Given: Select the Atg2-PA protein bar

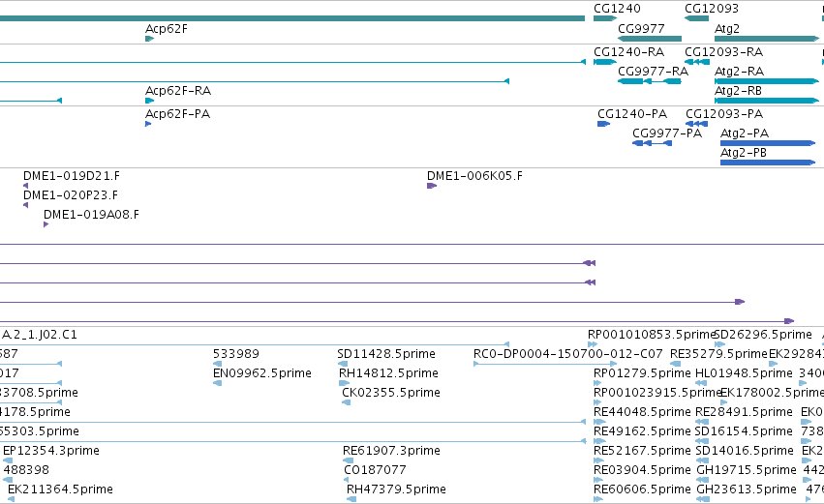Looking at the screenshot, I should click(x=768, y=143).
